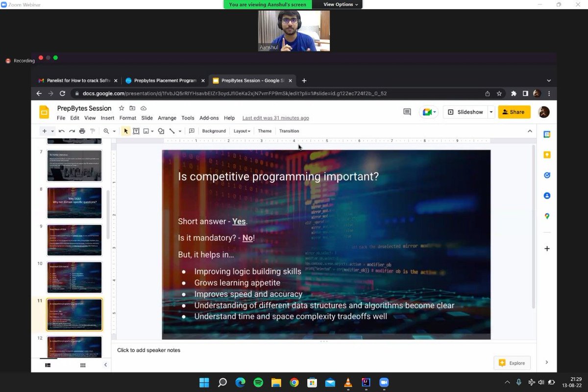Reload the page in Chrome

pyautogui.click(x=62, y=94)
